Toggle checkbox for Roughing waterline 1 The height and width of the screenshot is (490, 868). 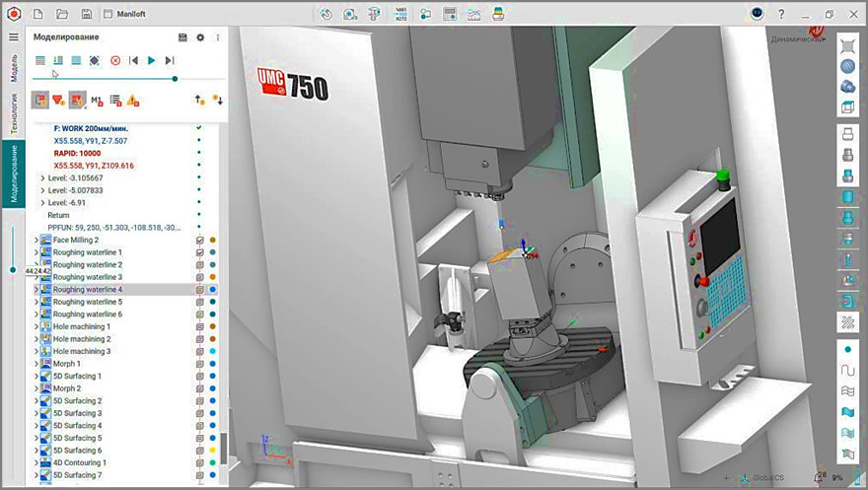click(200, 252)
